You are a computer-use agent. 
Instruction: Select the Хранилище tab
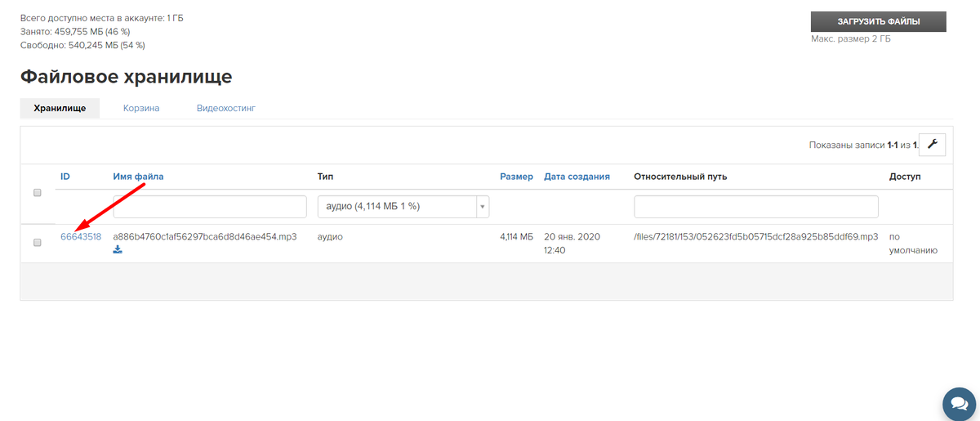click(x=60, y=108)
